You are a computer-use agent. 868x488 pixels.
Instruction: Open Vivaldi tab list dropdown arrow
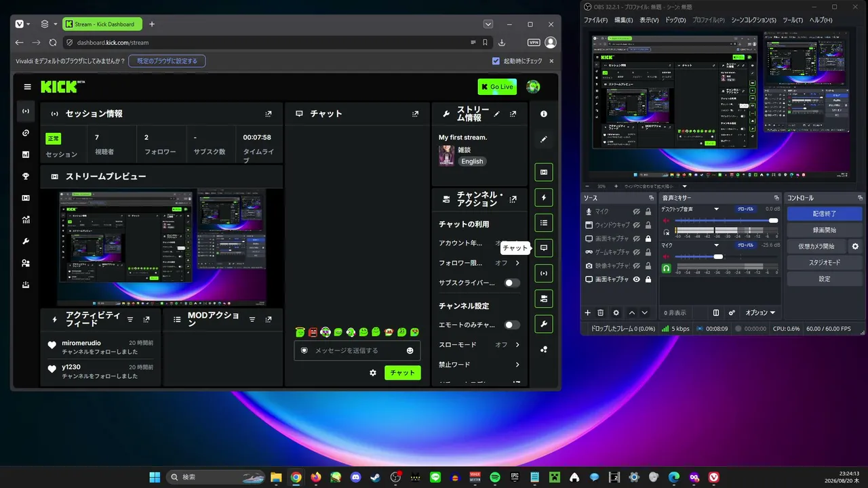[x=488, y=24]
